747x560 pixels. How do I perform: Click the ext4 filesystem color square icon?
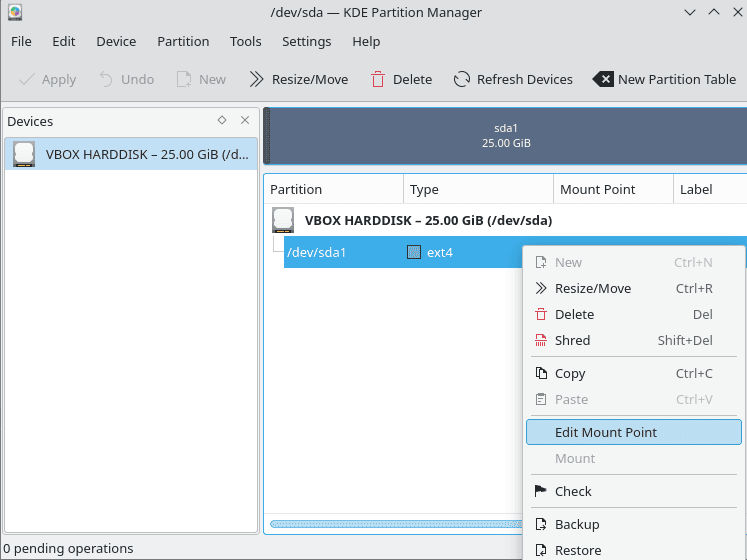point(414,252)
